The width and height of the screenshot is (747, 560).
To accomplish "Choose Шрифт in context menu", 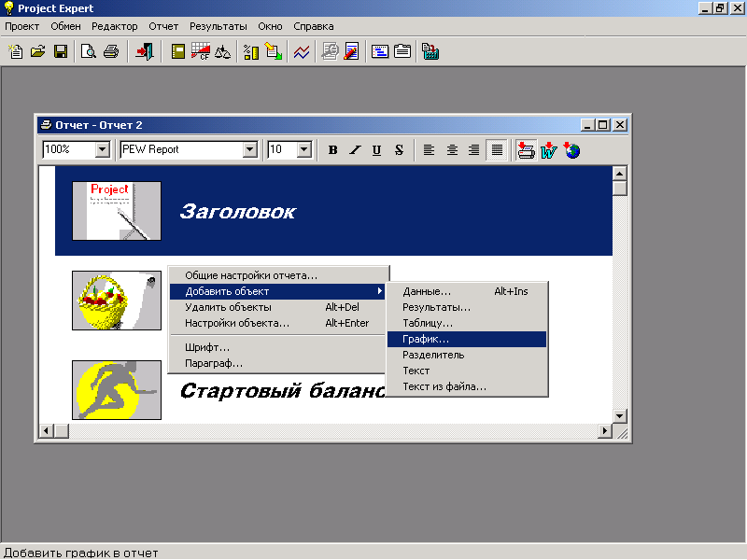I will click(x=277, y=347).
